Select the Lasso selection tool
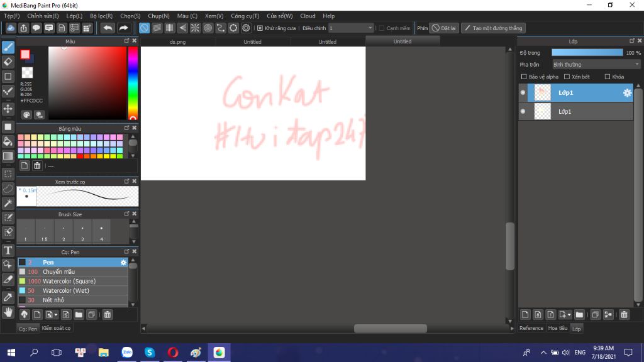The width and height of the screenshot is (644, 362). tap(8, 189)
